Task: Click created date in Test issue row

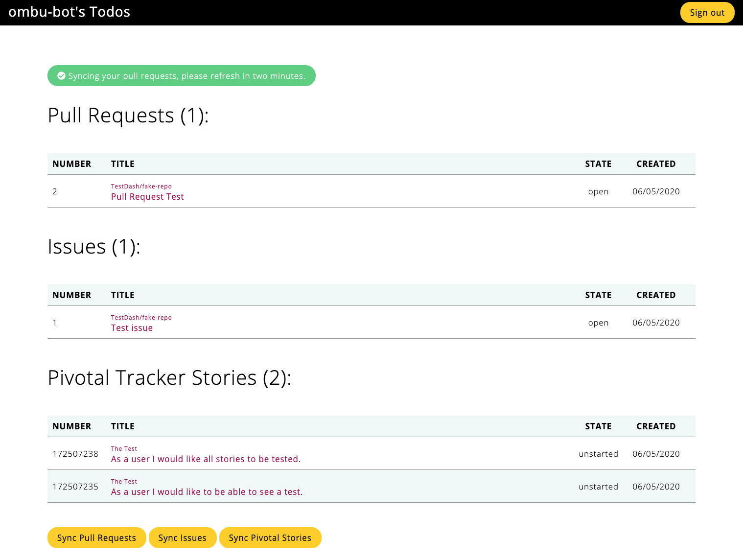Action: pos(656,323)
